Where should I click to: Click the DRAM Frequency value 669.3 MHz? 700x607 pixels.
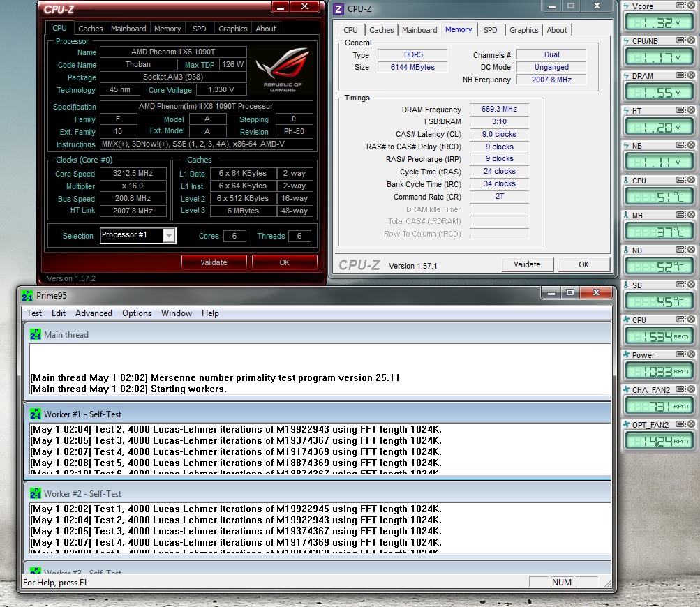(499, 109)
